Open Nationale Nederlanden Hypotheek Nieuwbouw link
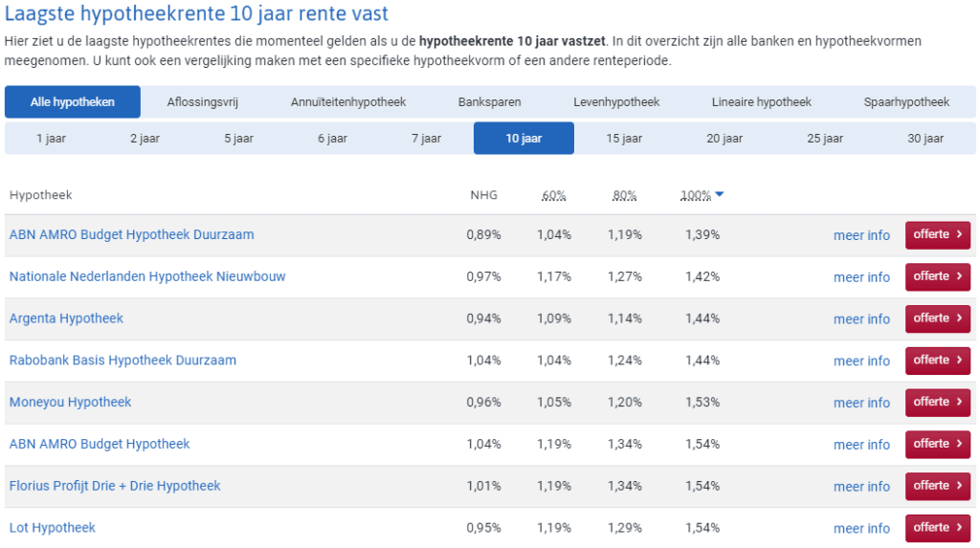The width and height of the screenshot is (980, 548). point(147,276)
